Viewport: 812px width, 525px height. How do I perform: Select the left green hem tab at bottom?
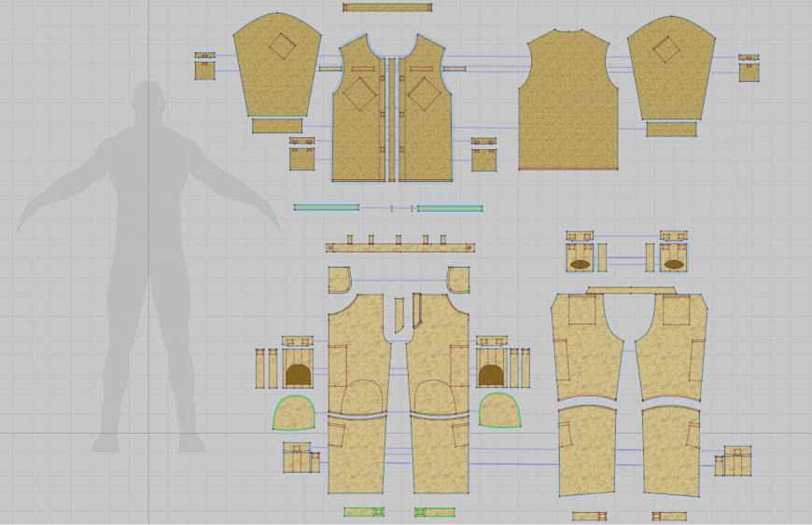[x=364, y=512]
